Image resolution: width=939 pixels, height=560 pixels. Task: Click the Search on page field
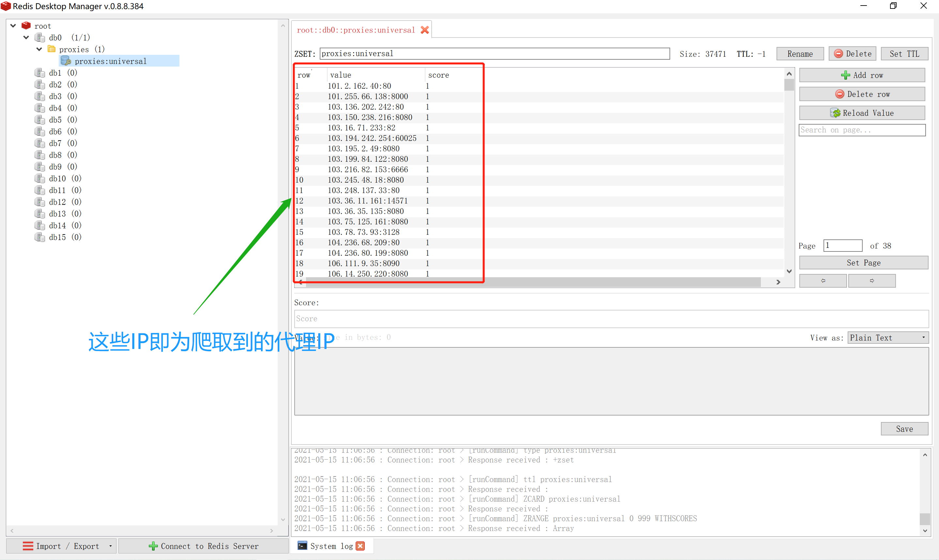(x=862, y=130)
